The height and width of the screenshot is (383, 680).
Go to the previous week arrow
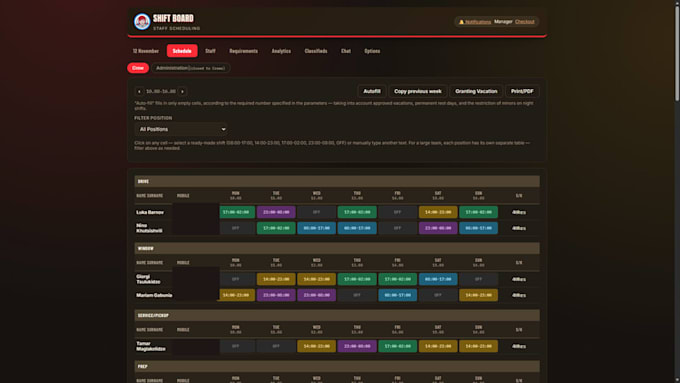pos(139,92)
